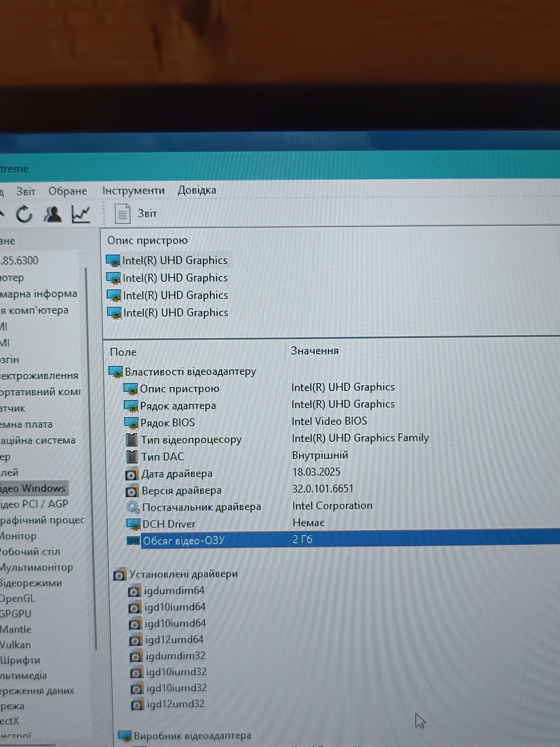Click the Intel Corporation value
Viewport: 560px width, 747px height.
coord(332,506)
